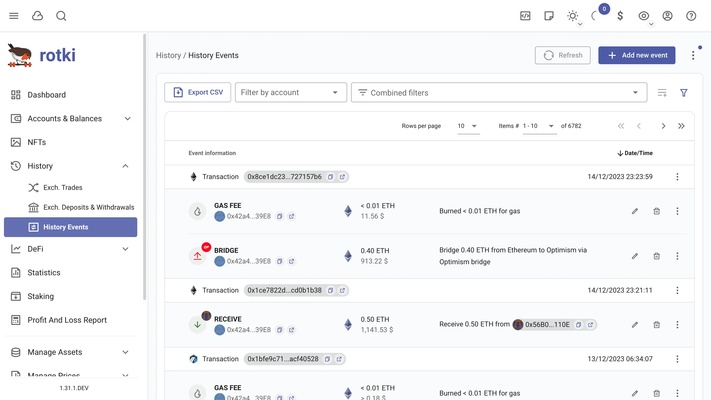Viewport: 711px width, 400px height.
Task: Open the user notes icon
Action: click(549, 16)
